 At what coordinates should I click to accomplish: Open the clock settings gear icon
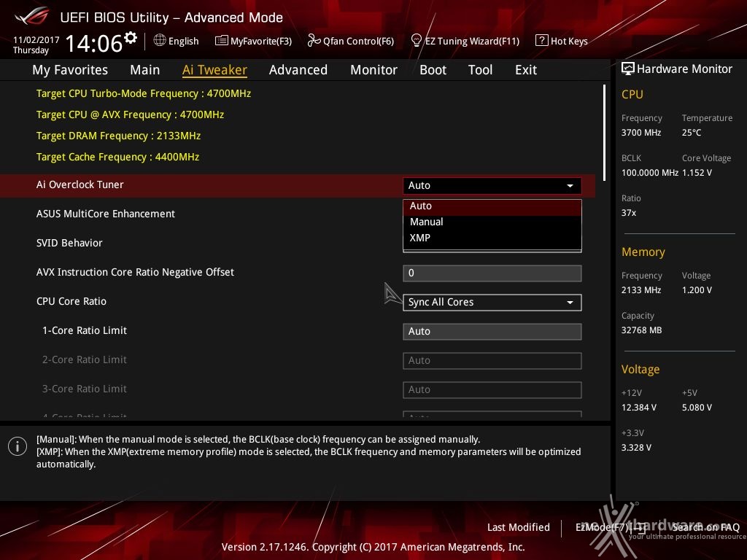[x=130, y=38]
